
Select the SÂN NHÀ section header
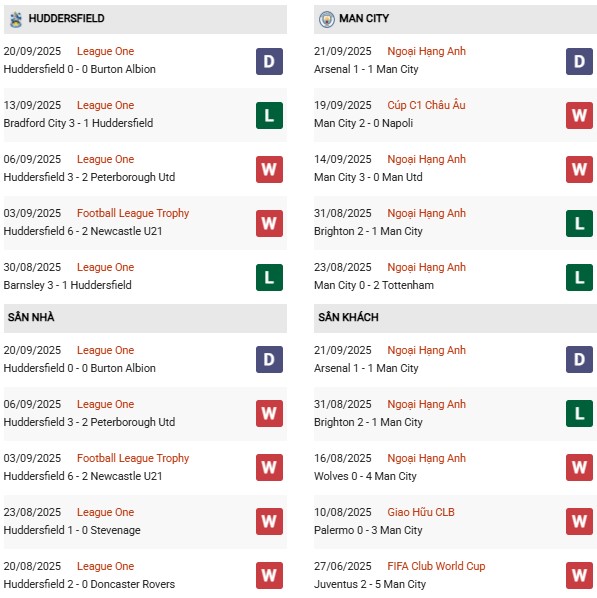coord(145,318)
